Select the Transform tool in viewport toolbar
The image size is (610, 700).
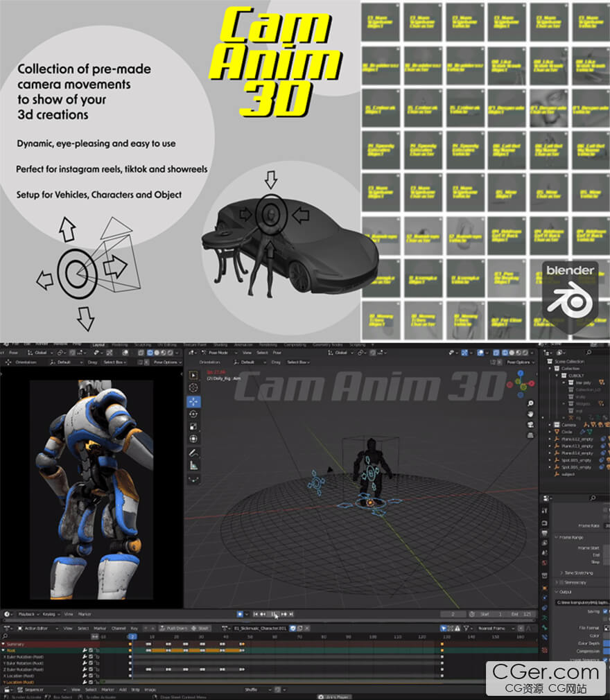(193, 439)
